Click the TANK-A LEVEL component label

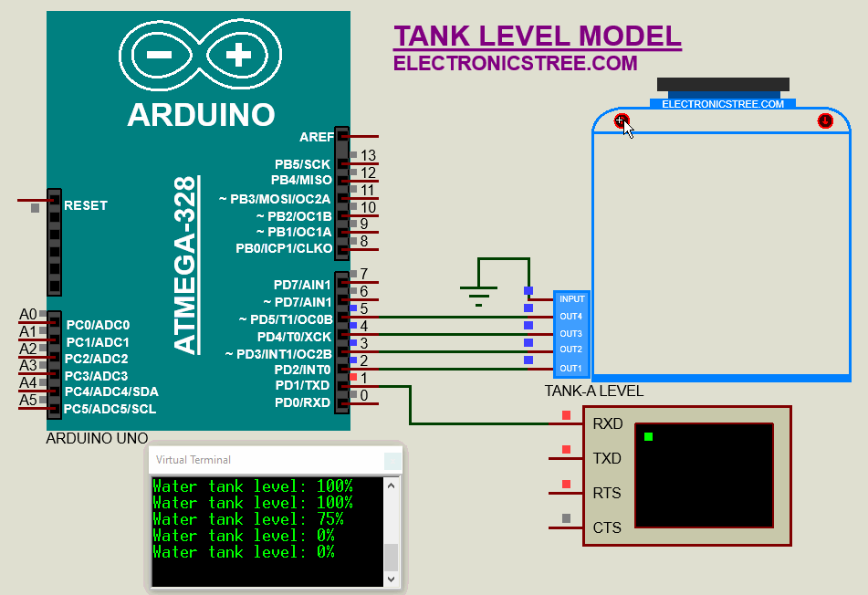594,391
